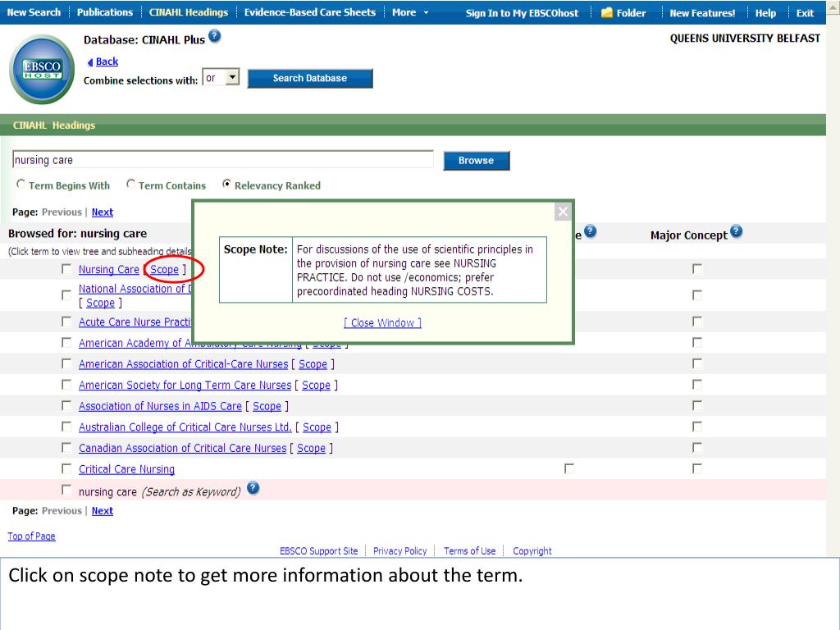Open Scope link next to Nursing Care
840x630 pixels.
[164, 269]
